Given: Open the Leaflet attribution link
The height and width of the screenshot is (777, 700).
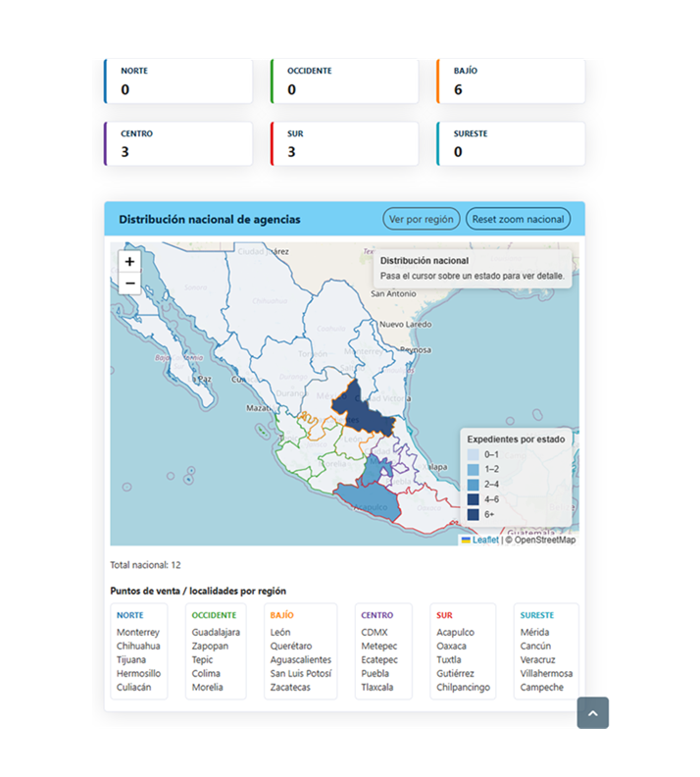Looking at the screenshot, I should click(485, 540).
